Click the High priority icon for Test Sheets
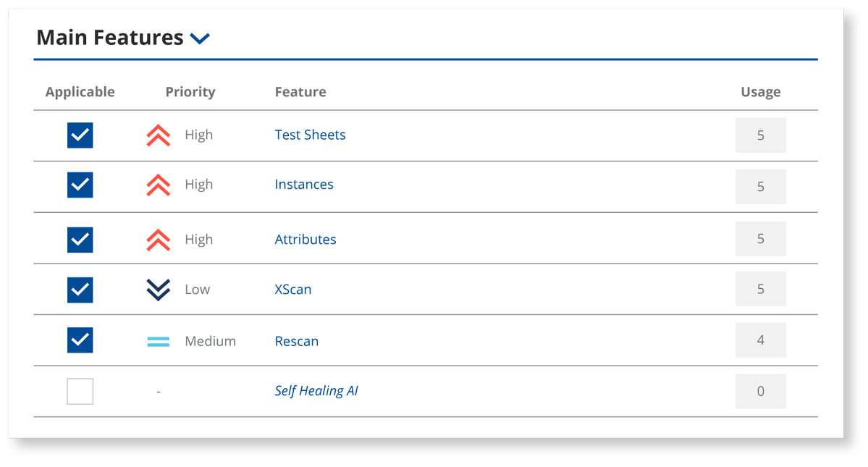This screenshot has width=868, height=467. (x=157, y=135)
